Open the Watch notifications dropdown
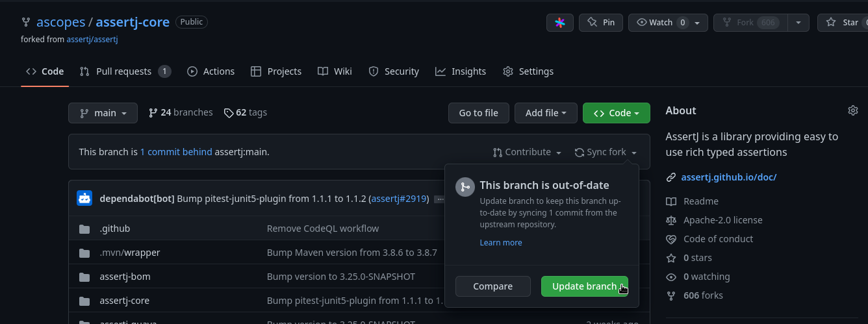 [x=668, y=22]
